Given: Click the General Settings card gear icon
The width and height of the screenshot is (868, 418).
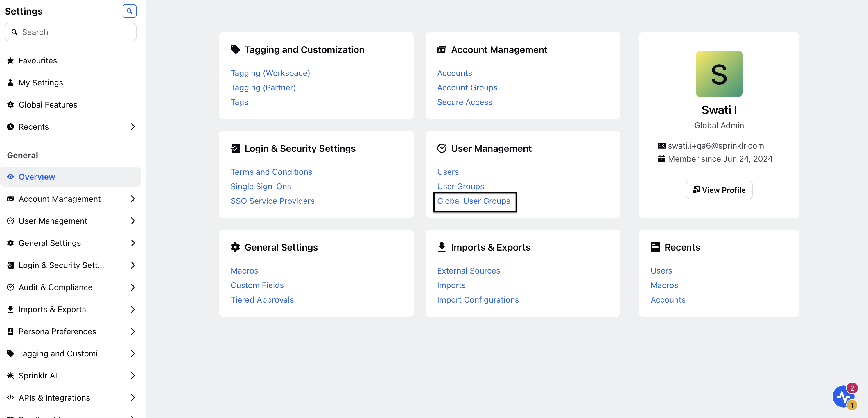Looking at the screenshot, I should point(235,247).
